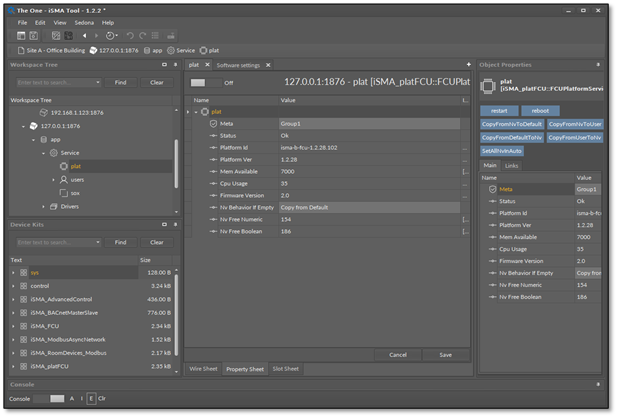Toggle the Console switch at the bottom

48,398
